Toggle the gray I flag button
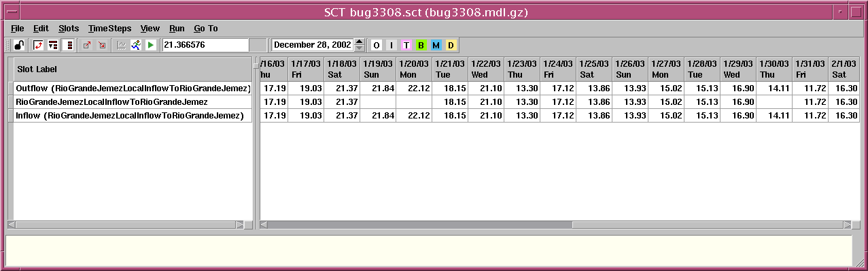 point(391,45)
